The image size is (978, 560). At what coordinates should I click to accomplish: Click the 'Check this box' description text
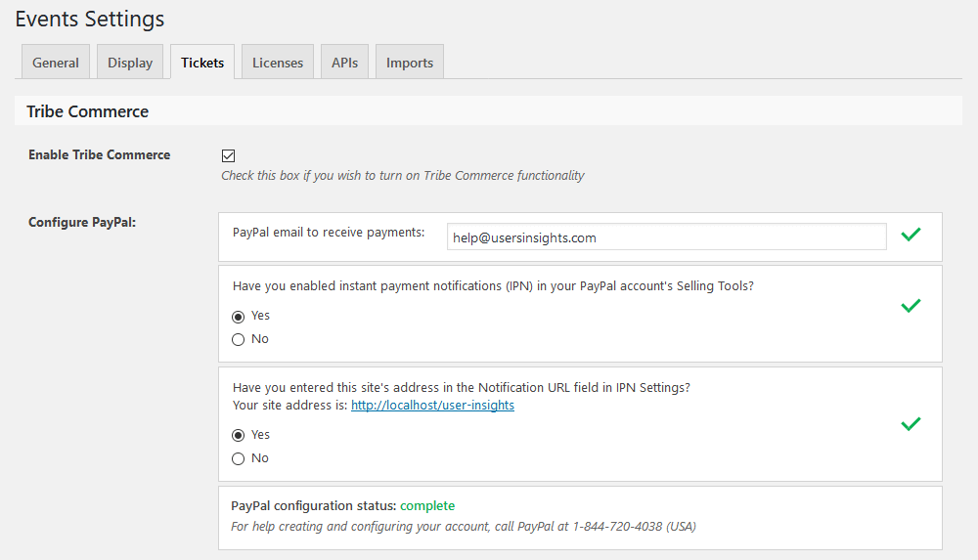(402, 176)
